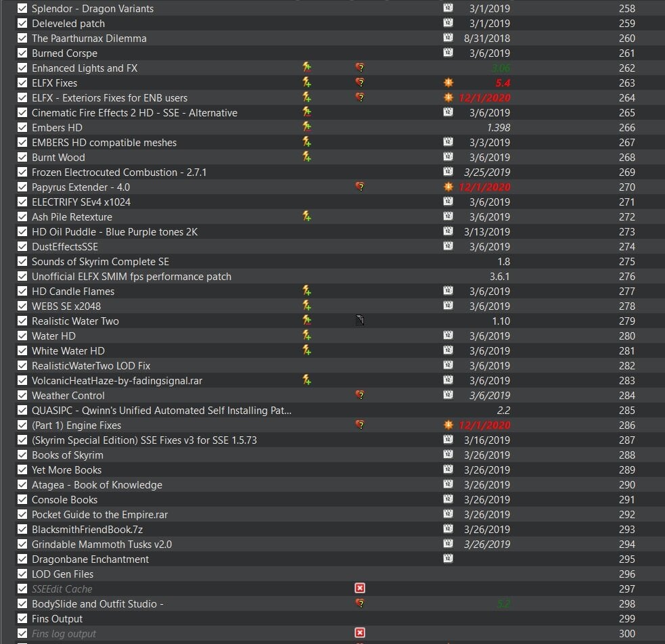Click conflict icon for EMBERS HD compatible meshes
The height and width of the screenshot is (644, 665).
click(x=306, y=141)
